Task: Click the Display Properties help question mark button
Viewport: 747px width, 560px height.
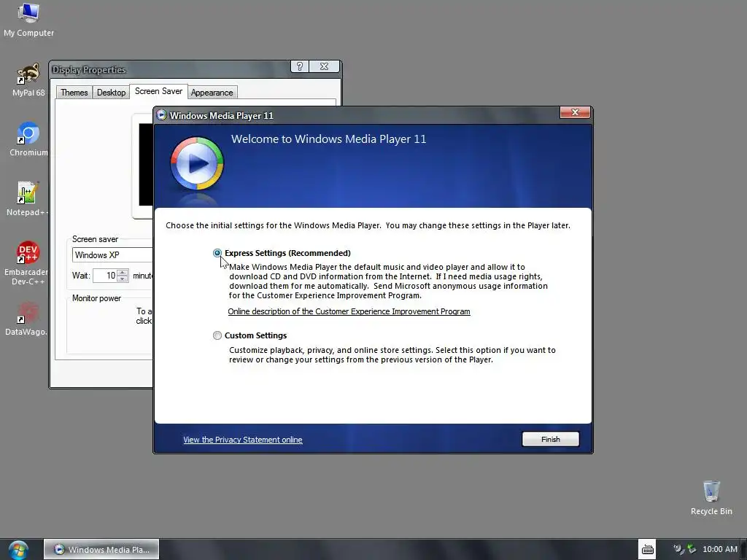Action: [300, 66]
